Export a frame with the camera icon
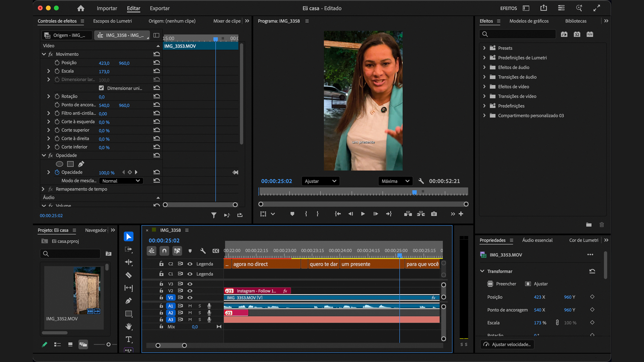Screen dimensions: 644x362 (x=434, y=214)
